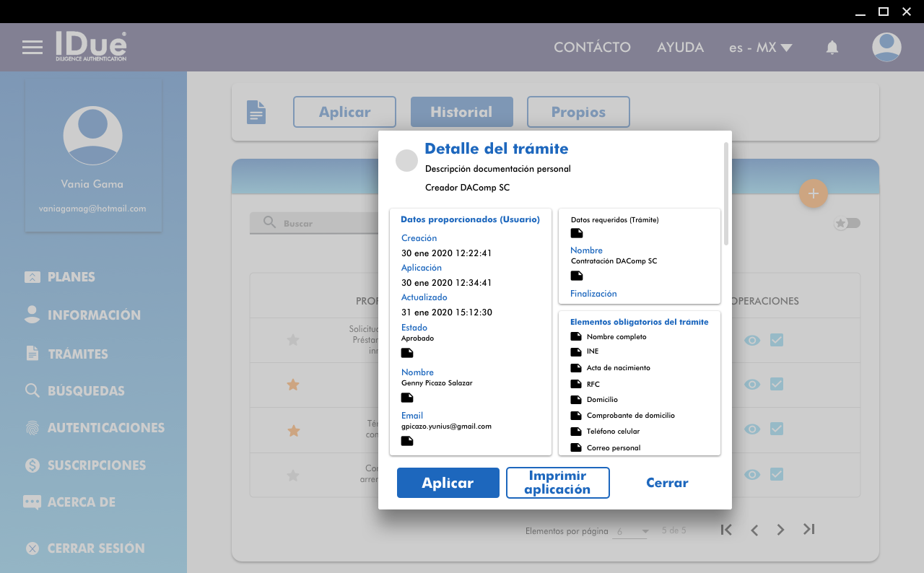The width and height of the screenshot is (924, 573).
Task: Toggle the favorites star switch
Action: (x=847, y=223)
